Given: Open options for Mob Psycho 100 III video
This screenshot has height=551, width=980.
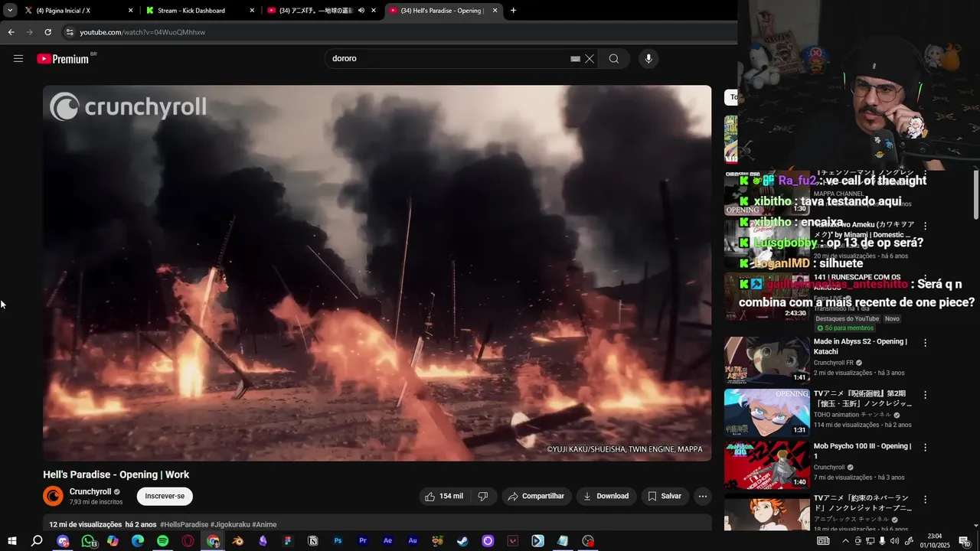Looking at the screenshot, I should tap(925, 447).
